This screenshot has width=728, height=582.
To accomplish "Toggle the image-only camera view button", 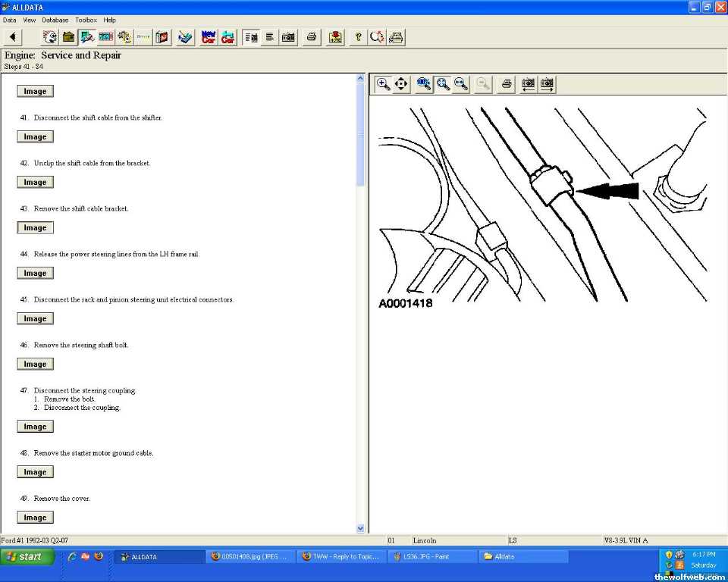I will (288, 37).
